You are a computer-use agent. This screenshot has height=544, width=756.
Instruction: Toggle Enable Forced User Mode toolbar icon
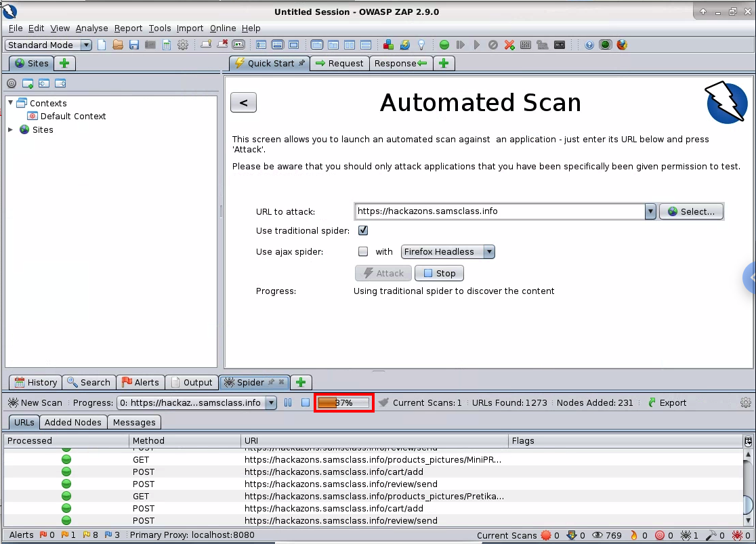(x=542, y=45)
